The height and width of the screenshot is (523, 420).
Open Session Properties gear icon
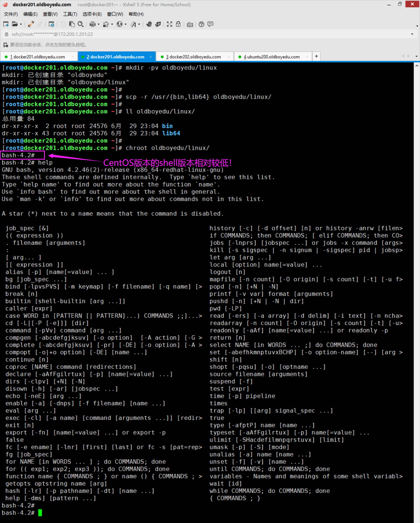point(52,24)
